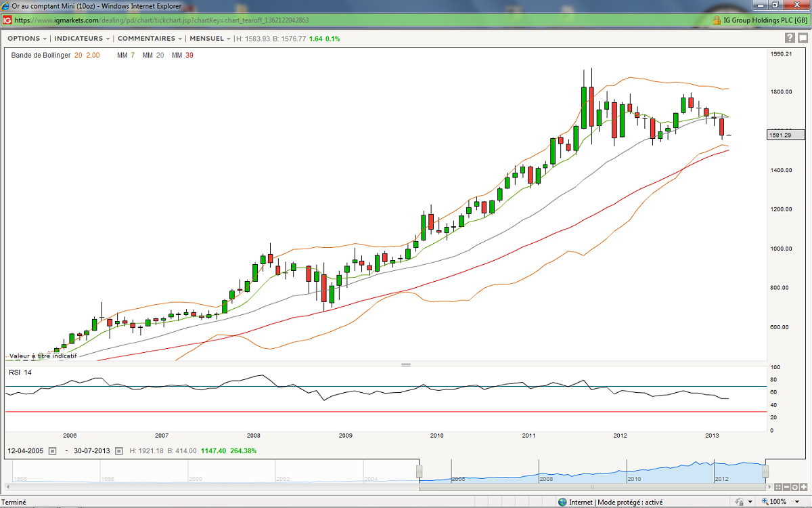Grab the left handle of timeline range
This screenshot has height=508, width=812.
tap(420, 472)
